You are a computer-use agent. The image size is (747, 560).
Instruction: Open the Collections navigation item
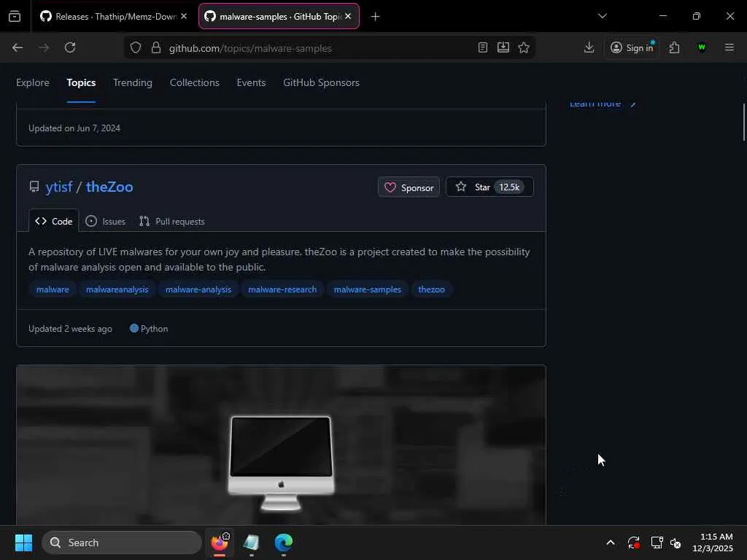coord(194,82)
